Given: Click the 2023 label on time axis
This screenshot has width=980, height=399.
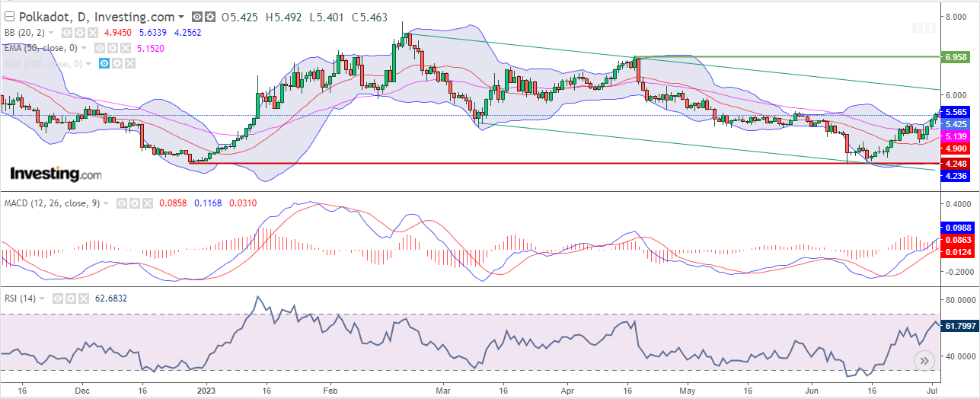Looking at the screenshot, I should [x=207, y=390].
